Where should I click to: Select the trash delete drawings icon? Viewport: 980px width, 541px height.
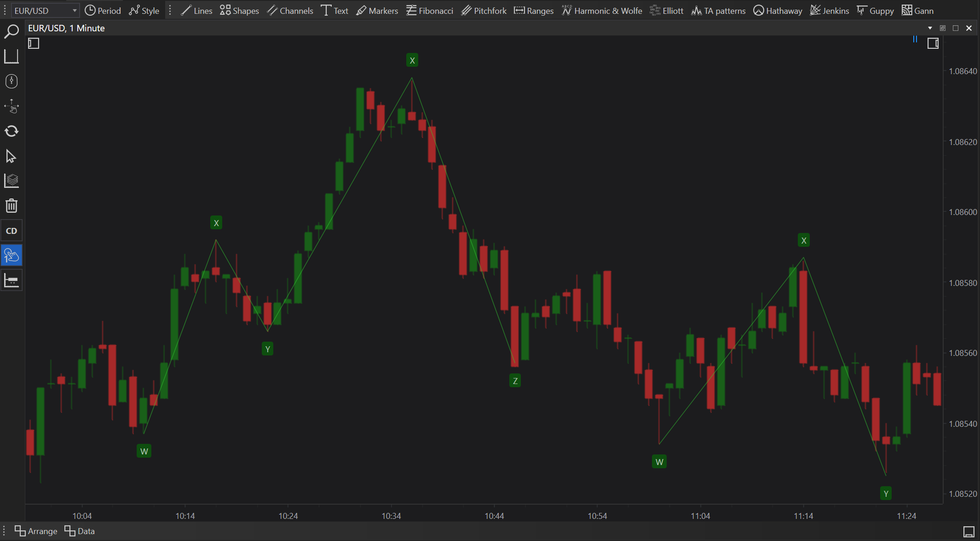point(11,205)
